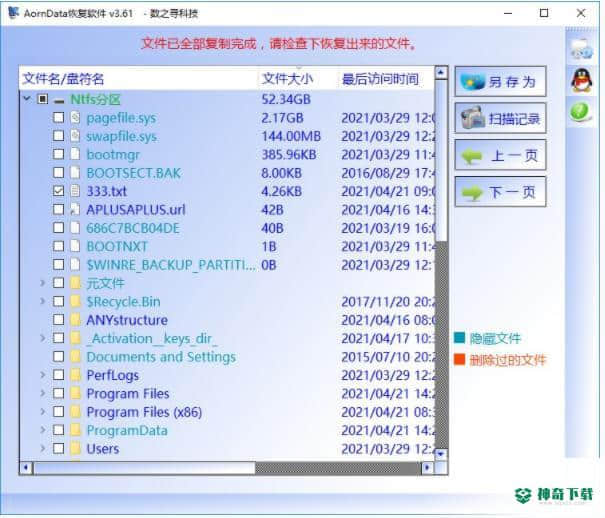Check the 元文件 folder checkbox
This screenshot has width=605, height=518.
point(58,283)
